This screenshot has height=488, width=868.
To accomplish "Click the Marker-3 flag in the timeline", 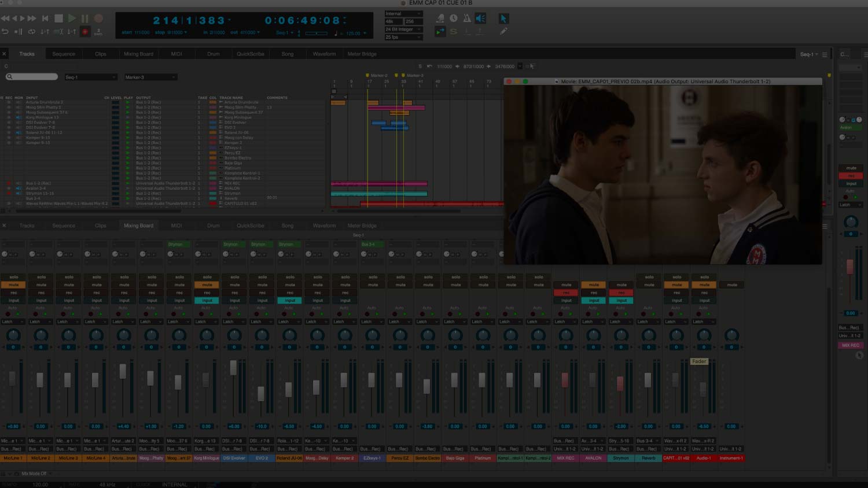I will coord(403,75).
